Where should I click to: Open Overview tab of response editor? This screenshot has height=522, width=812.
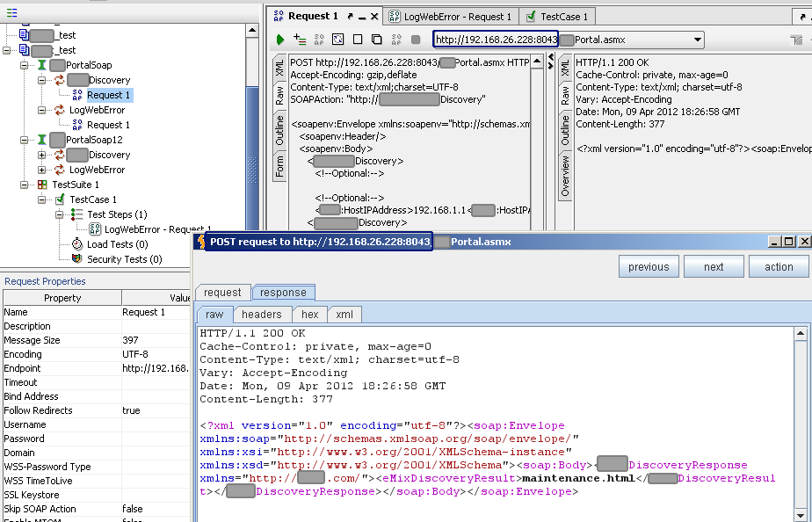[565, 176]
